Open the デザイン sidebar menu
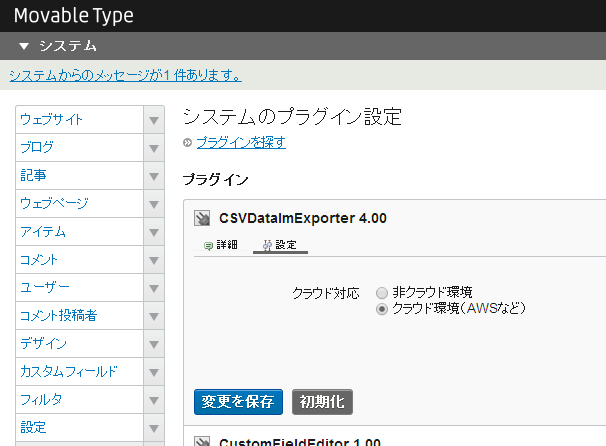 pyautogui.click(x=80, y=344)
